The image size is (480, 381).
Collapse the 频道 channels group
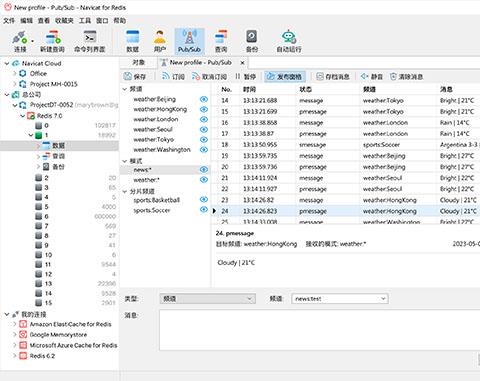125,89
